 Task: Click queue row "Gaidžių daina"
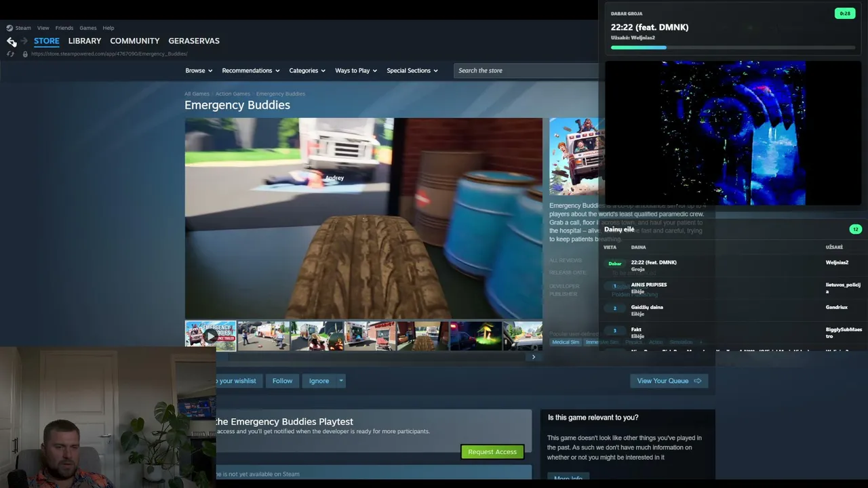point(733,310)
